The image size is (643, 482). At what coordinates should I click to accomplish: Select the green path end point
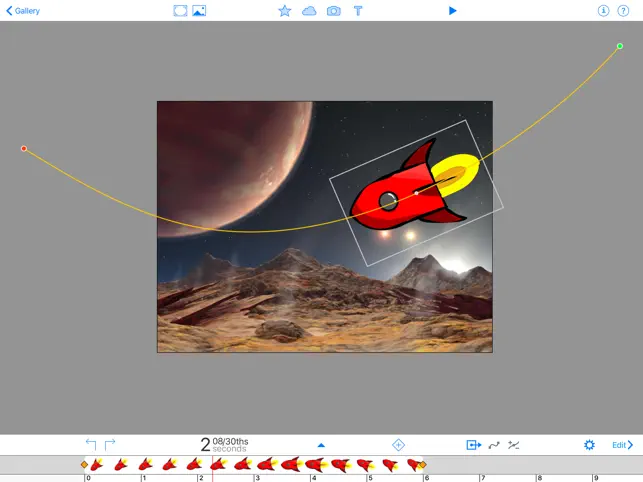620,46
